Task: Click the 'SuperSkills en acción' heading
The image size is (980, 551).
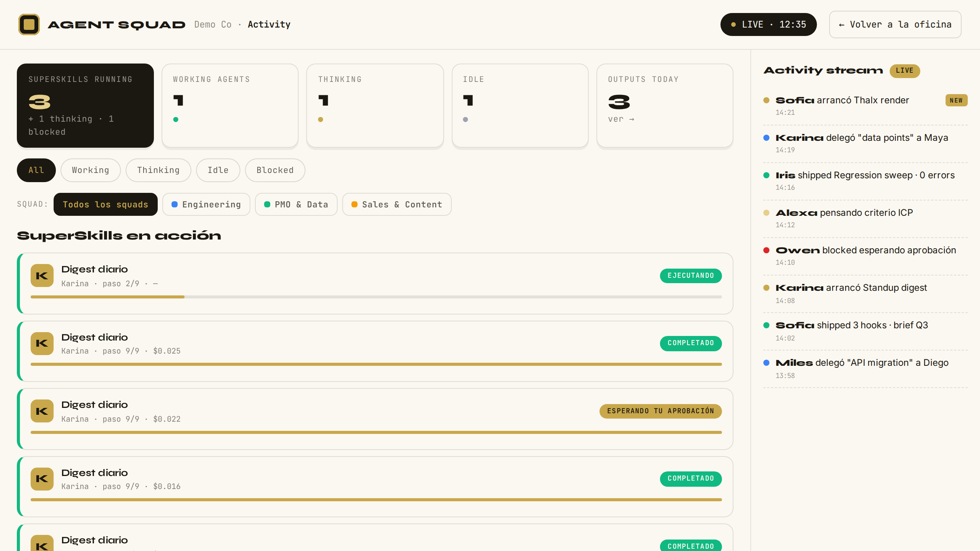Action: pos(119,236)
